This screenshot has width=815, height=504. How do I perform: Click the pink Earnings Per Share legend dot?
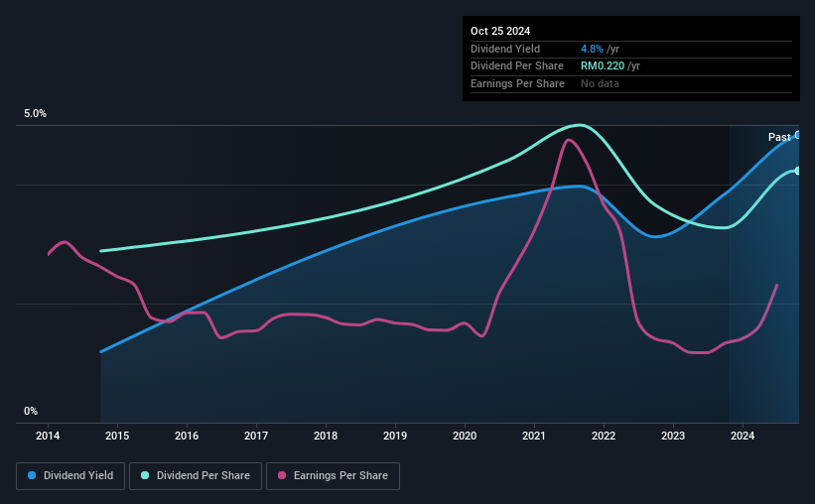[282, 475]
